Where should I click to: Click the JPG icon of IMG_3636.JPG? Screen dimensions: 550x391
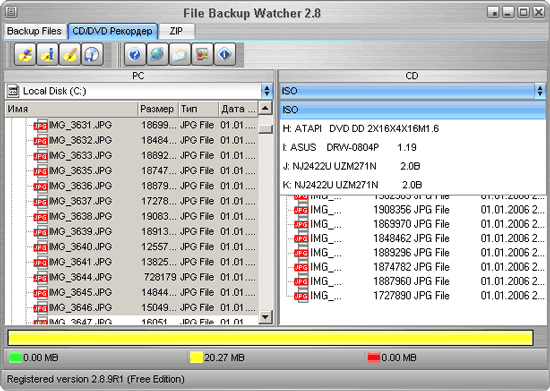[x=41, y=186]
